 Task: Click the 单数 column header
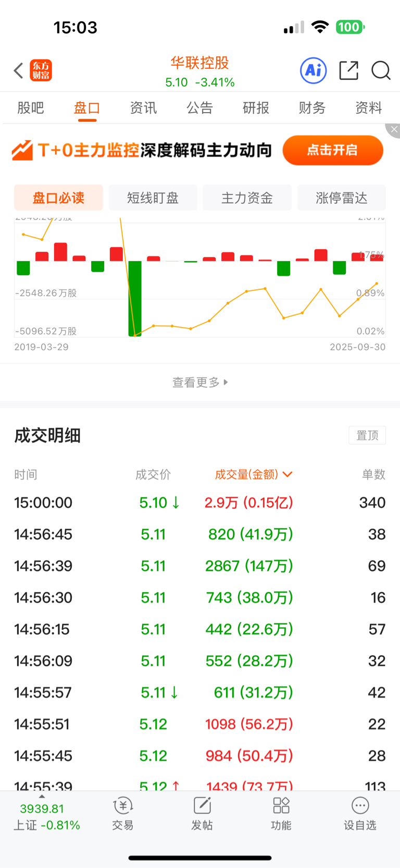click(374, 474)
